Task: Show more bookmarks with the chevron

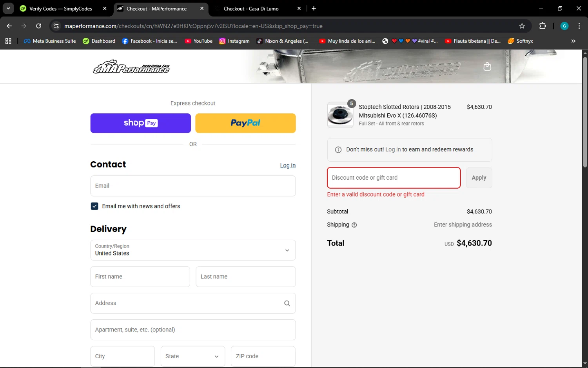Action: coord(573,41)
